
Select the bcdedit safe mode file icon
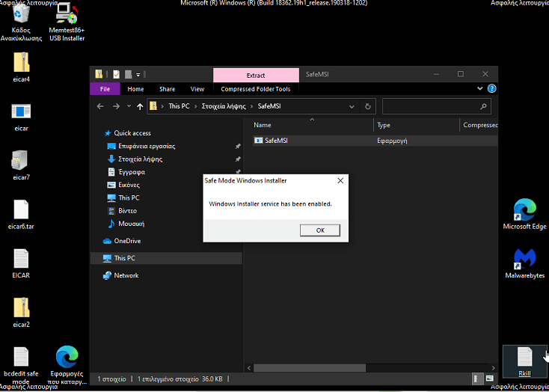pos(21,357)
